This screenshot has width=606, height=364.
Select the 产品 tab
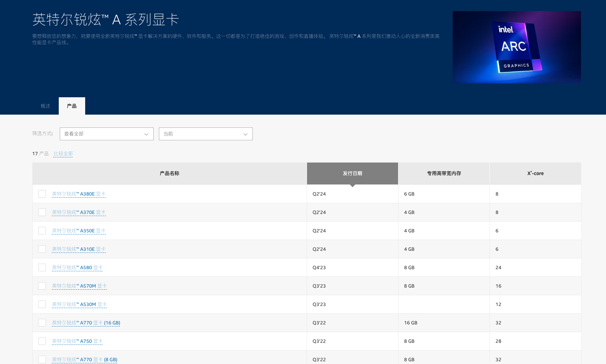click(x=72, y=106)
